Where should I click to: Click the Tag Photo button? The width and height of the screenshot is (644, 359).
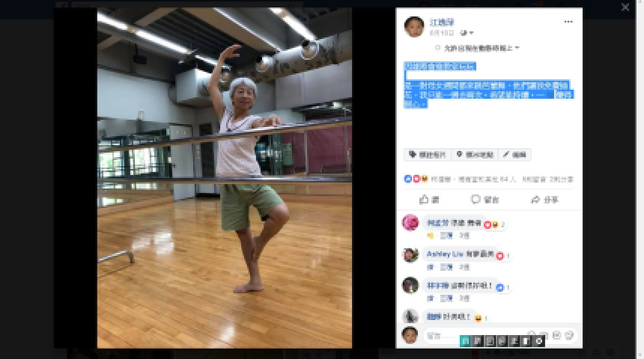tap(428, 155)
